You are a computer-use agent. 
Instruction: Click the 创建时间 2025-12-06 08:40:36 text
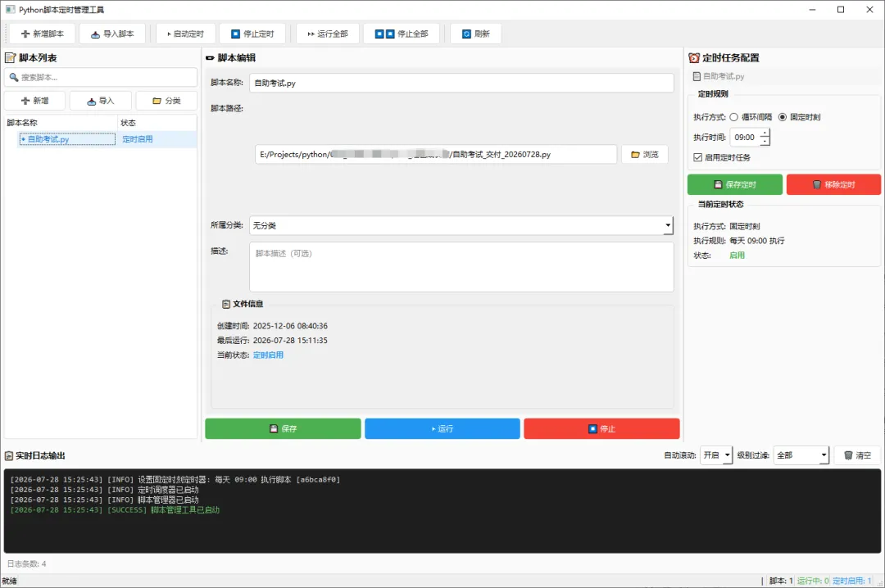272,326
